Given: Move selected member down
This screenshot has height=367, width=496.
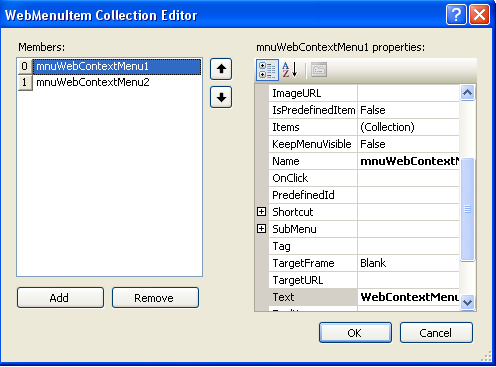Looking at the screenshot, I should [221, 97].
